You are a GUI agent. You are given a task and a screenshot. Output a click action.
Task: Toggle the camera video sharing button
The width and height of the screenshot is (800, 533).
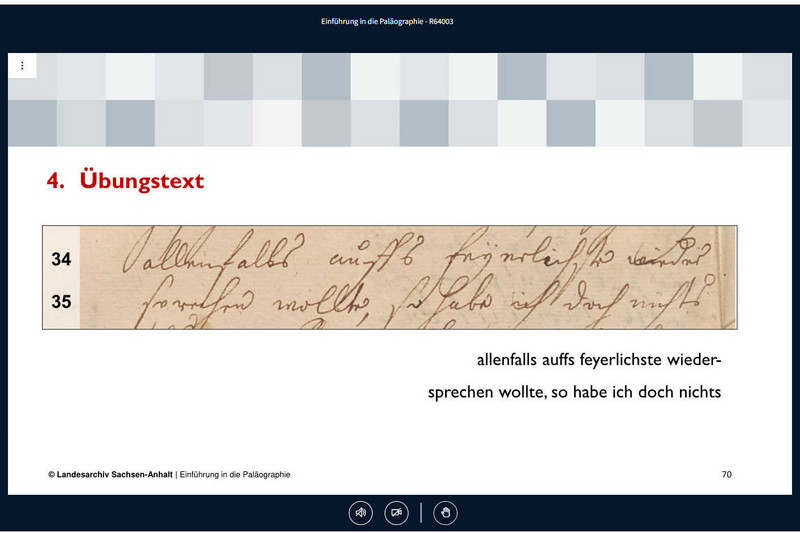pos(397,513)
